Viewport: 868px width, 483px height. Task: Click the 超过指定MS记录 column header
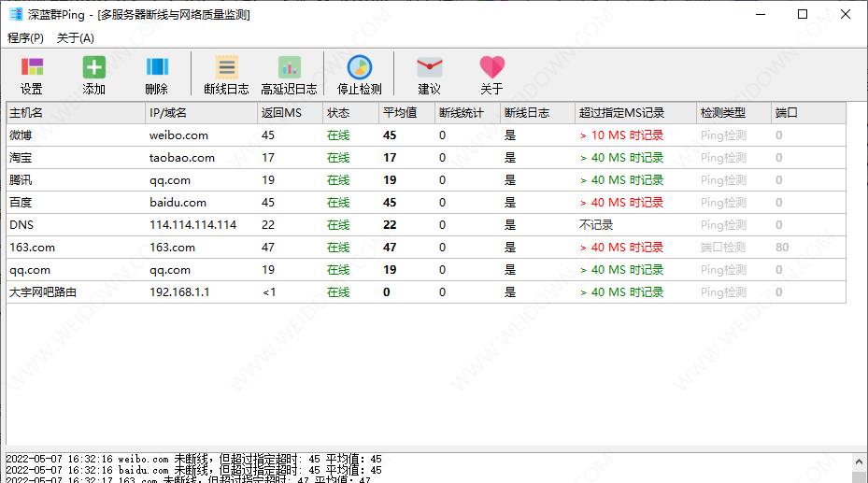pos(635,113)
